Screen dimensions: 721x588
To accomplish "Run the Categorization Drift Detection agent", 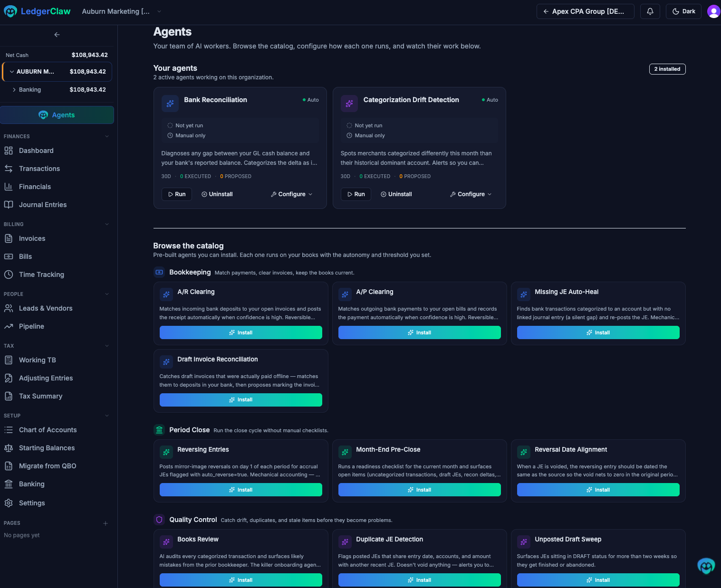I will point(356,194).
